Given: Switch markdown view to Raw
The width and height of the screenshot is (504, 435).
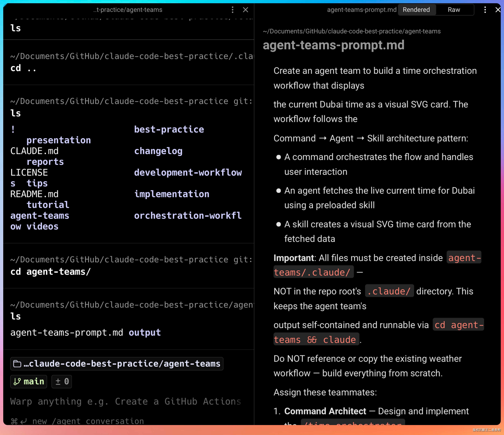Looking at the screenshot, I should [454, 10].
